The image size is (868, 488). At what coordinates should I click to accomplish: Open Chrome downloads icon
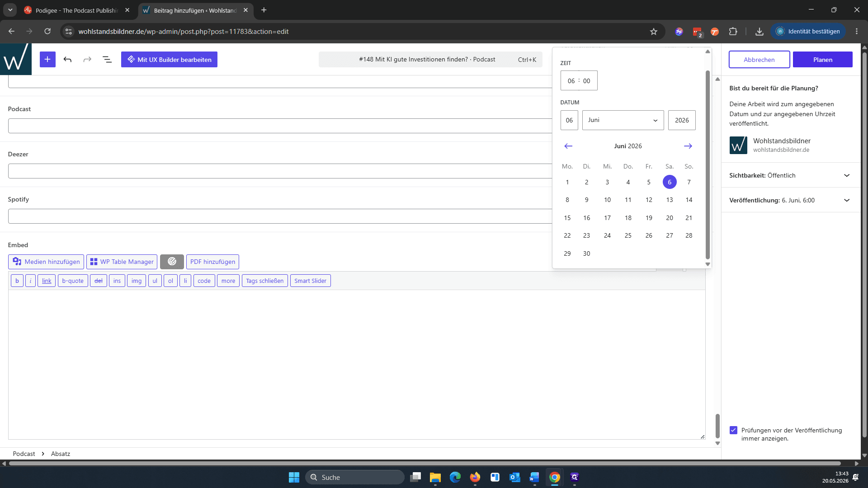coord(759,31)
